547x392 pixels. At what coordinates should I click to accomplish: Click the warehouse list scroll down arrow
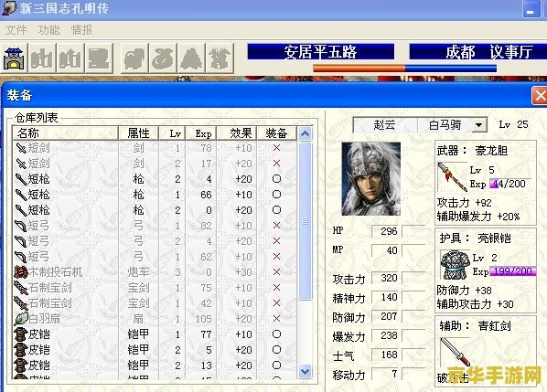point(305,372)
